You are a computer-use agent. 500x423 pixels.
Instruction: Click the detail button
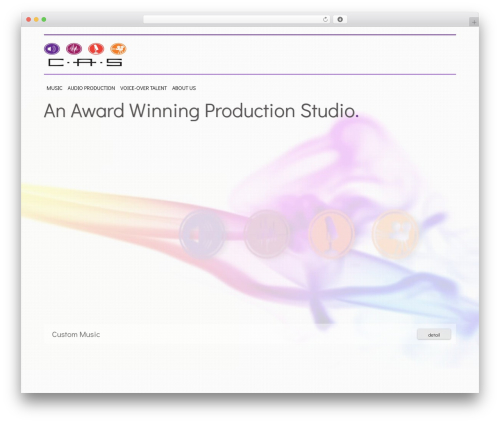(x=434, y=335)
